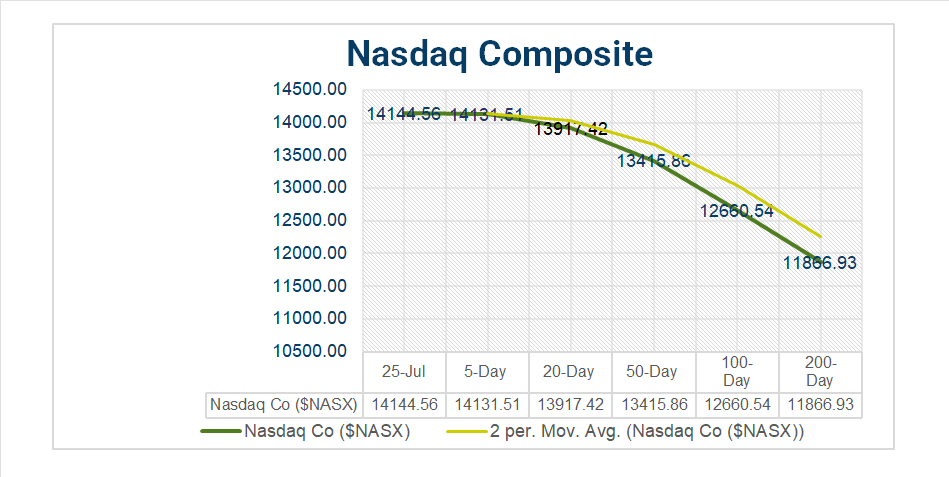Click the 14500.00 y-axis label
Viewport: 949px width, 477px height.
[x=310, y=90]
